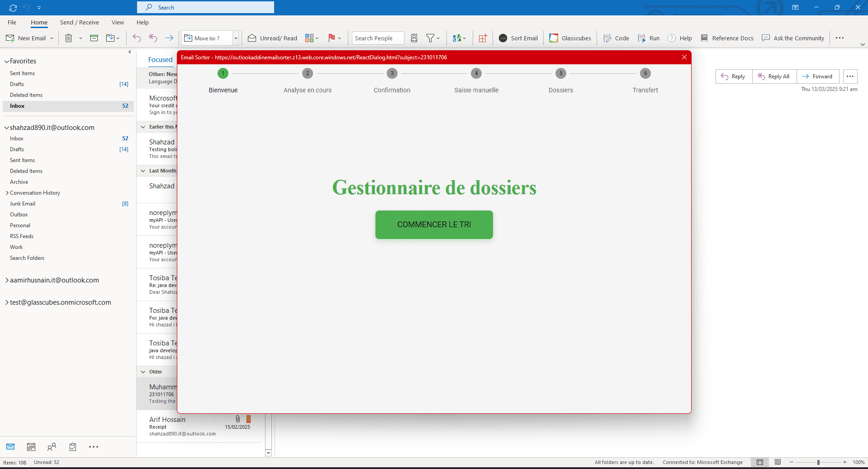Click Ask the Community

(793, 38)
